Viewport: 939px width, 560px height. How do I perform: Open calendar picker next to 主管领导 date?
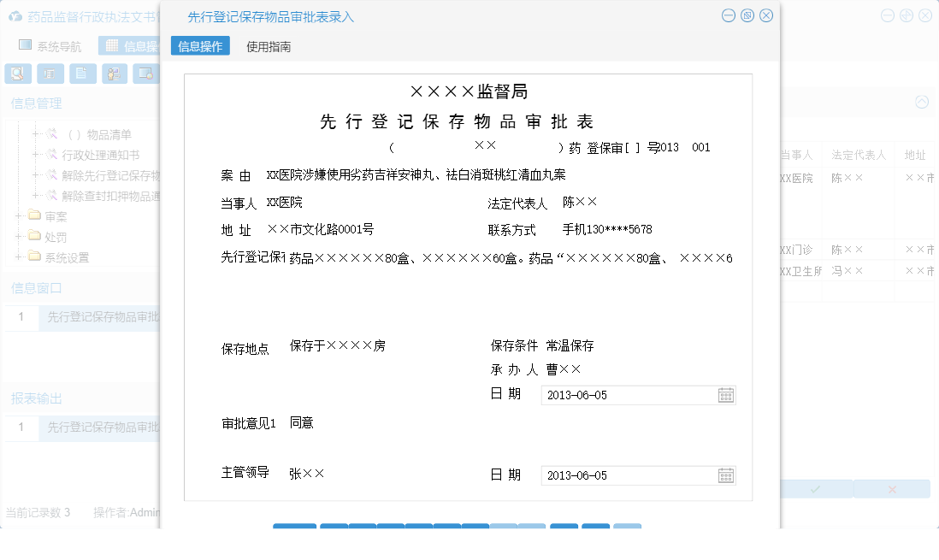tap(726, 475)
